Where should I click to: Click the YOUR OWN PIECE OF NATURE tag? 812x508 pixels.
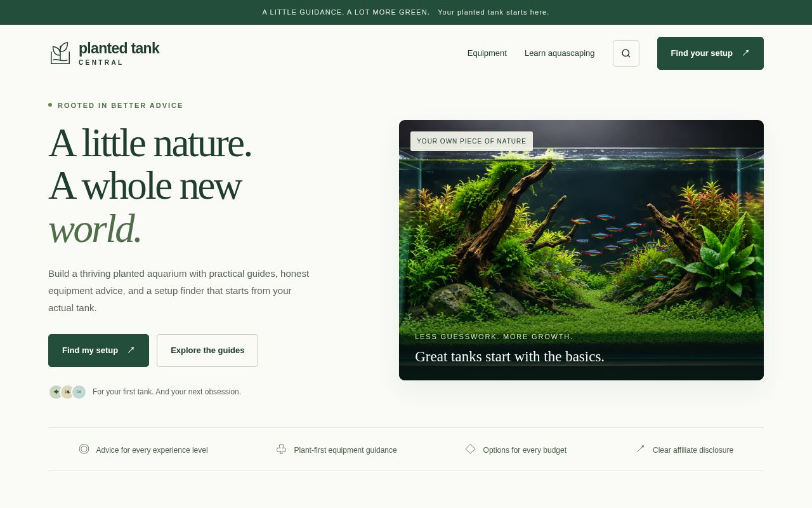click(x=471, y=141)
